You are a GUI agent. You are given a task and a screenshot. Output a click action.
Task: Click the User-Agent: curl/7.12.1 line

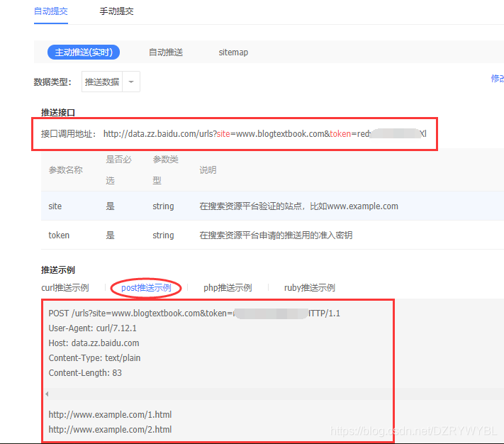pos(93,328)
